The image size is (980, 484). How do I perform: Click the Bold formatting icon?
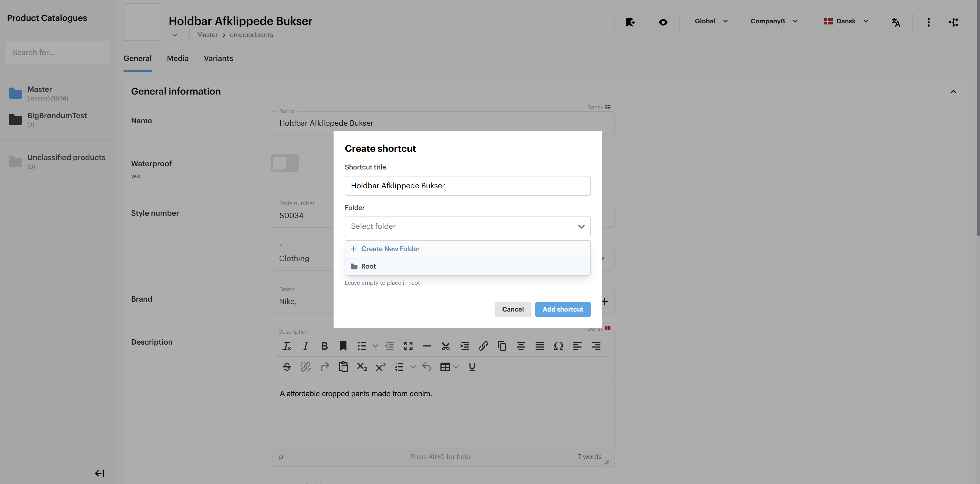324,346
